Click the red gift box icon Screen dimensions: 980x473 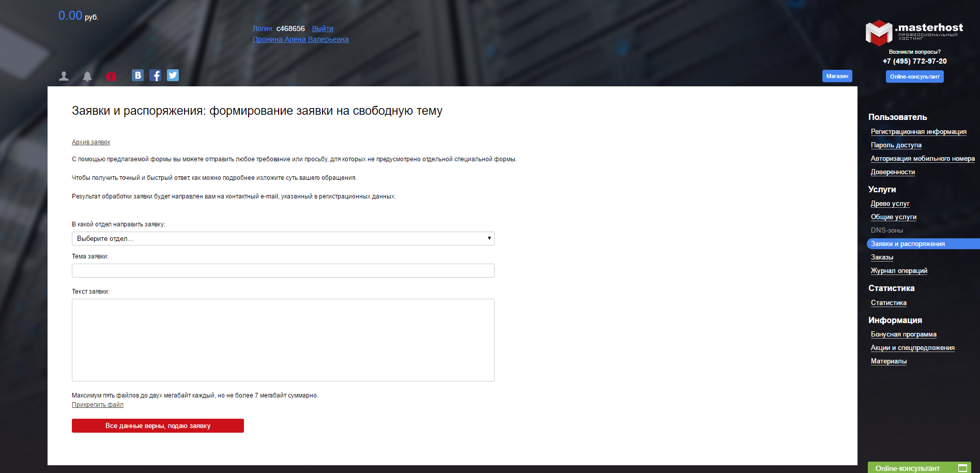tap(111, 76)
